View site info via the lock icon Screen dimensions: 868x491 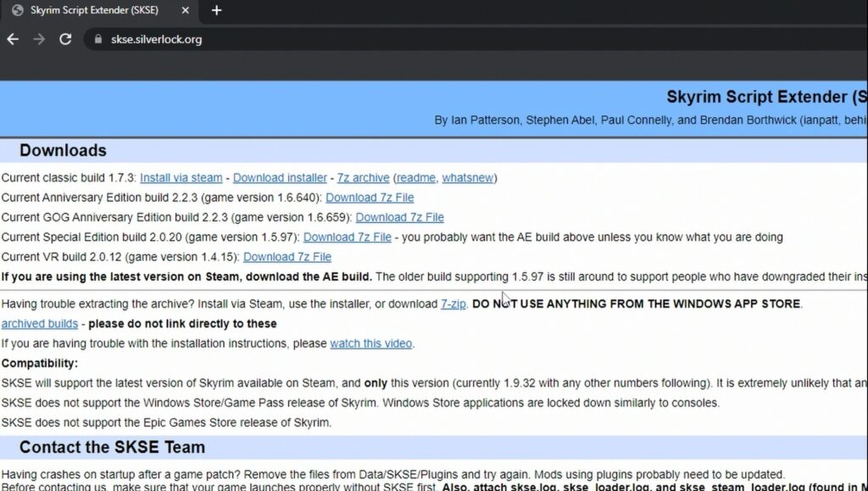coord(98,39)
